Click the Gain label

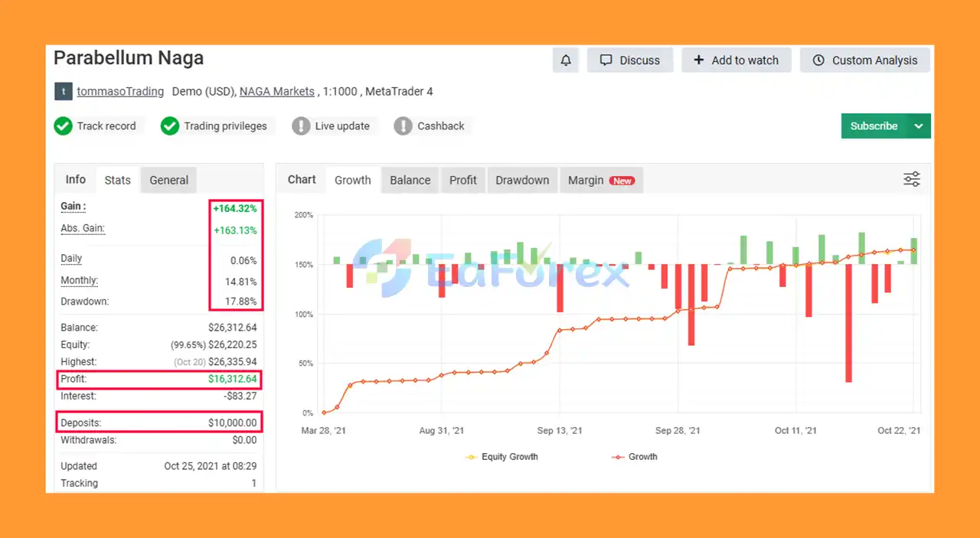tap(73, 206)
